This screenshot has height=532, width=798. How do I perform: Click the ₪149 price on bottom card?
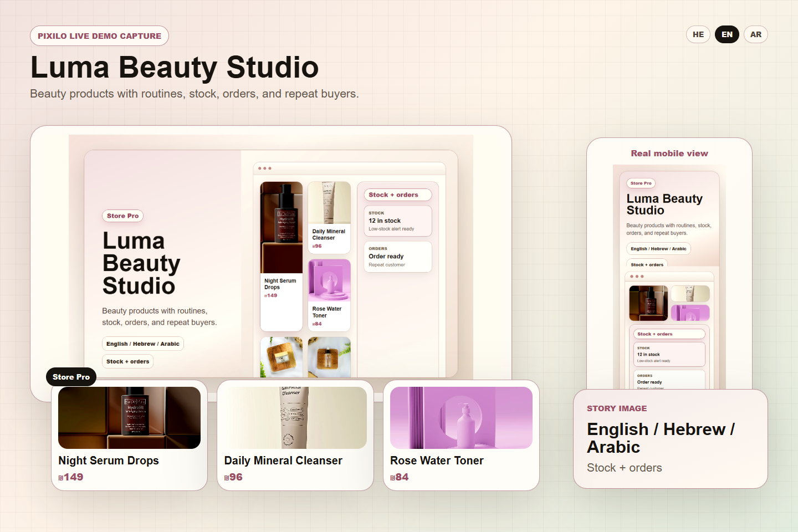click(x=71, y=477)
